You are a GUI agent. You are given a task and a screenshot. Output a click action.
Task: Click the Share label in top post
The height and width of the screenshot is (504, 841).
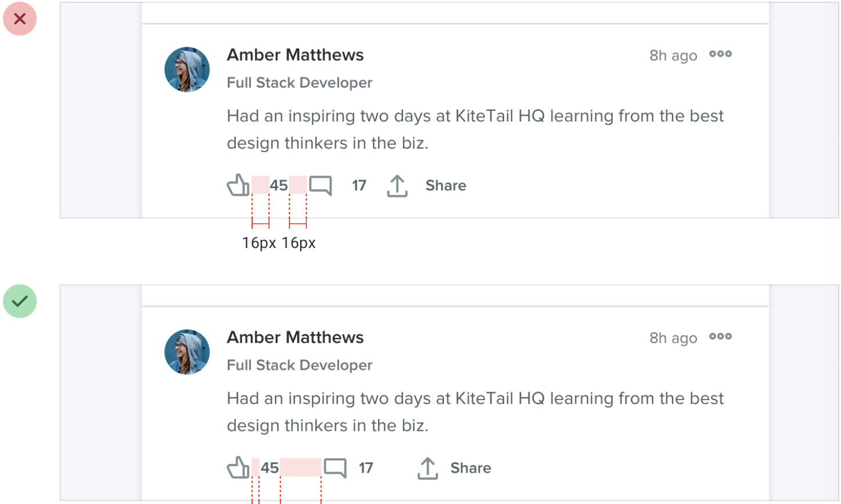(x=445, y=186)
